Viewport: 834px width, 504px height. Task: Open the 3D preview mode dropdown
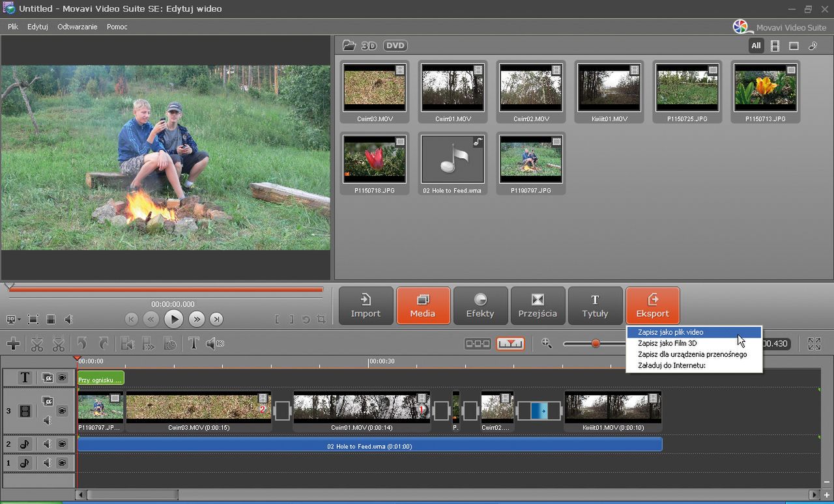click(x=13, y=319)
